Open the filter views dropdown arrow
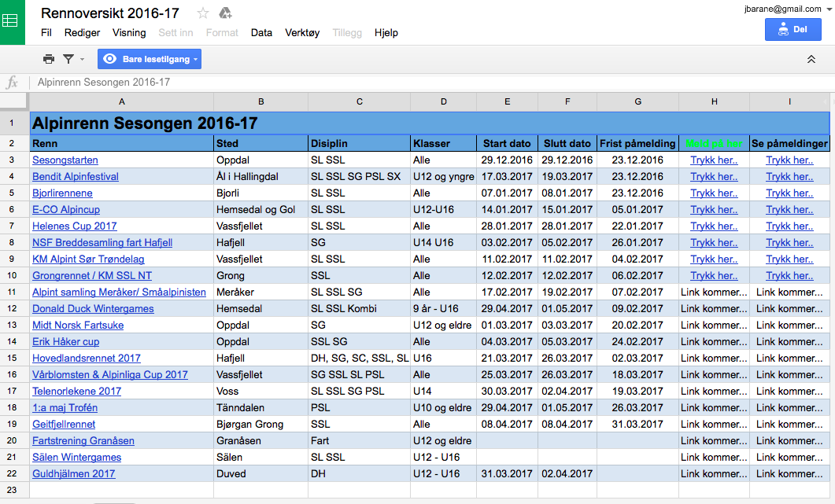 pos(82,59)
